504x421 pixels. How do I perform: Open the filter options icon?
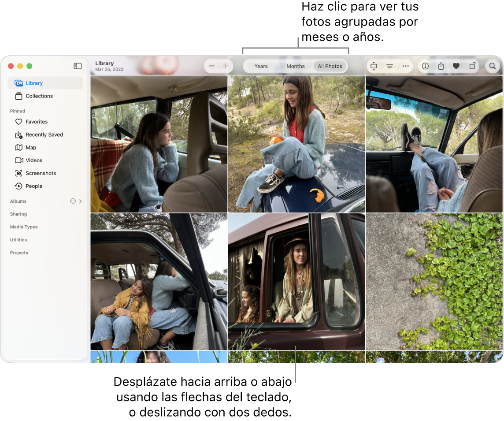click(389, 66)
